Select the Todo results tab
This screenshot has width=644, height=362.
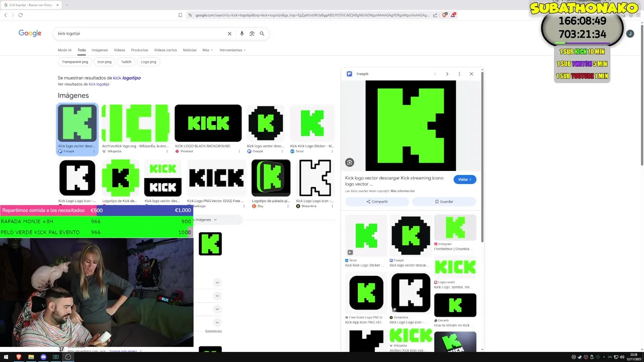82,50
